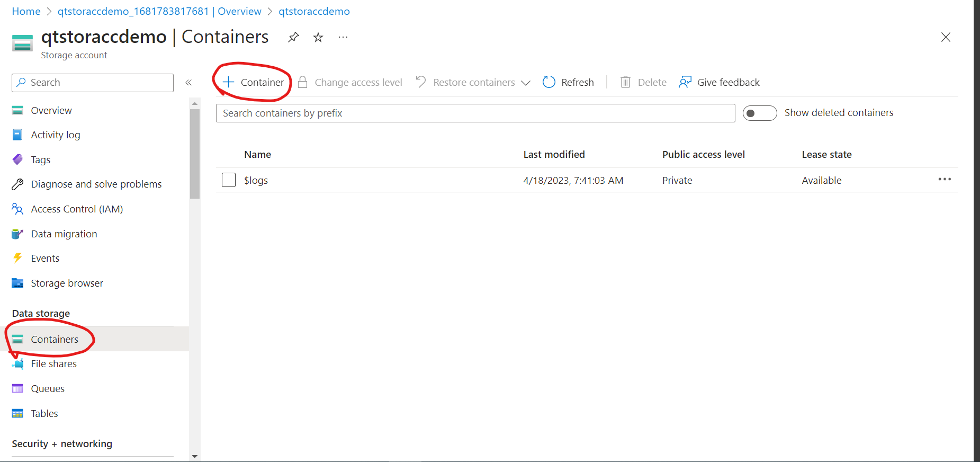This screenshot has width=980, height=462.
Task: Open context menu for $logs row
Action: point(945,180)
